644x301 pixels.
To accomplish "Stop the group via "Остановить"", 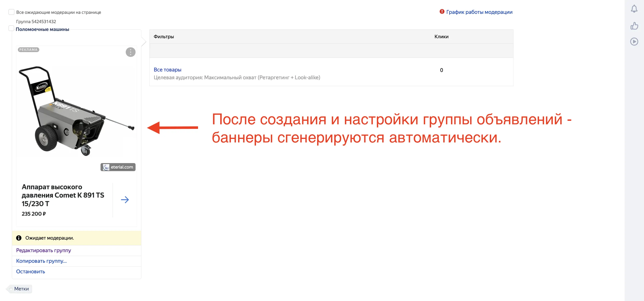I will click(x=30, y=272).
